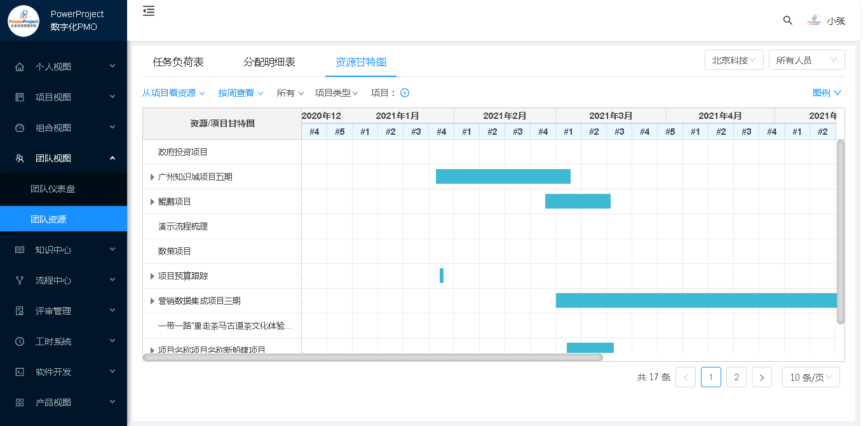Open the 北京科技 company dropdown
The width and height of the screenshot is (868, 426).
pyautogui.click(x=733, y=60)
